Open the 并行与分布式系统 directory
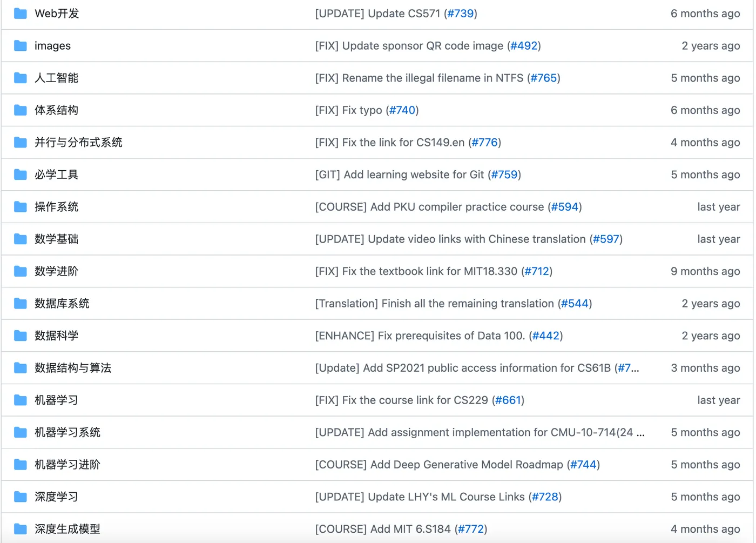756x543 pixels. pos(78,142)
